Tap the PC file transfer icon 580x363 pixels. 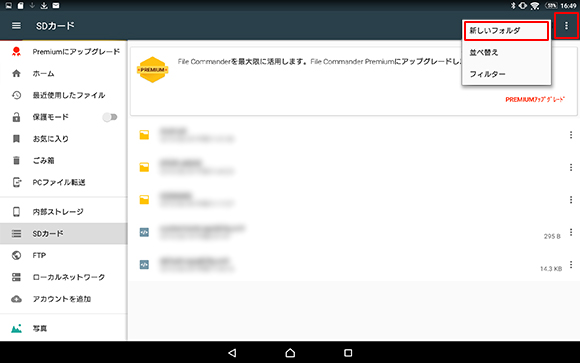17,182
